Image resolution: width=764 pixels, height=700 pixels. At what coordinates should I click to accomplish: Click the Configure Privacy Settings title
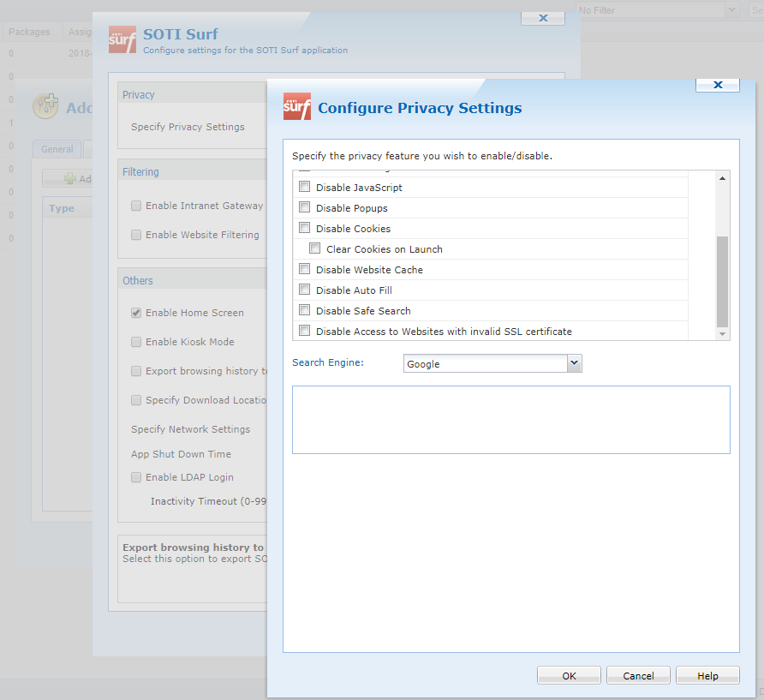[x=420, y=108]
